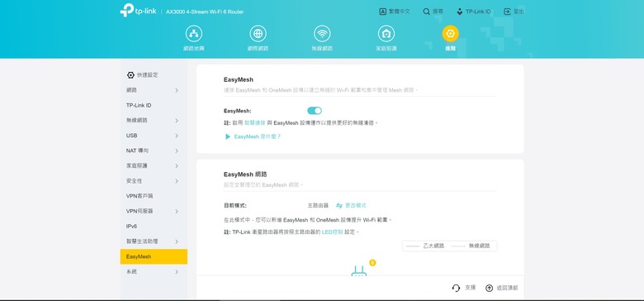644x301 pixels.
Task: Open the Wireless (無線網路) Wi-Fi icon
Action: pyautogui.click(x=322, y=34)
